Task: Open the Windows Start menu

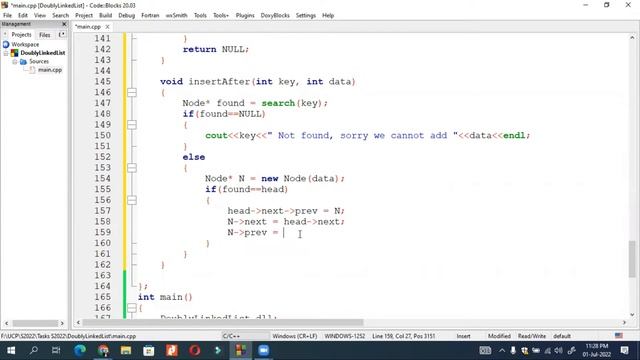Action: 11,350
